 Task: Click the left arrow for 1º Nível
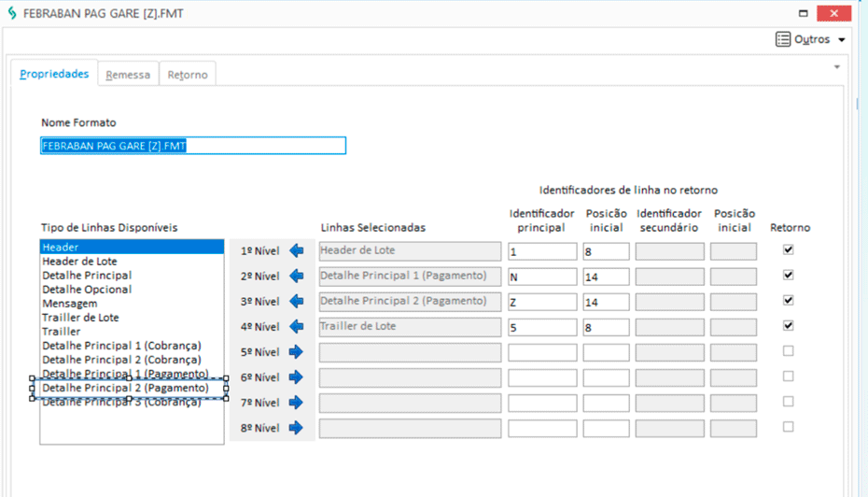click(297, 250)
